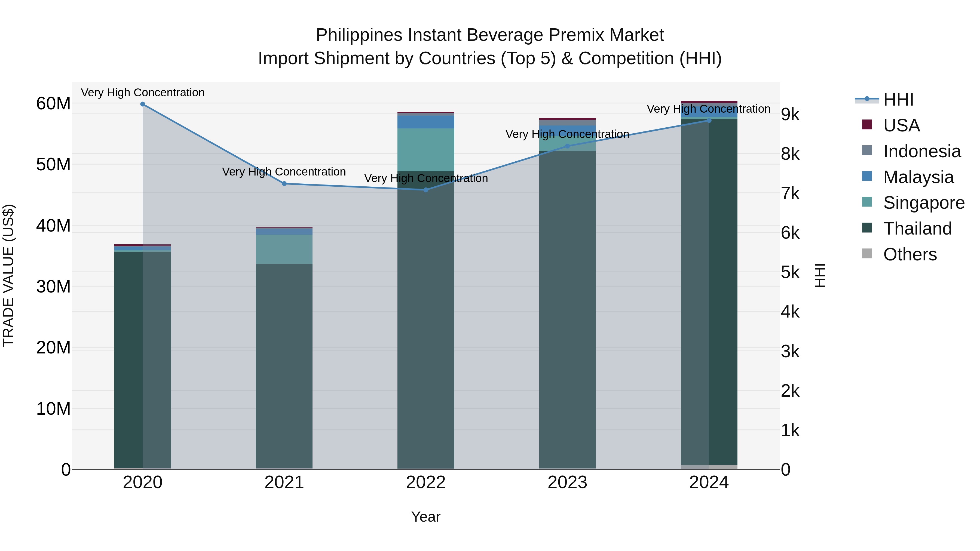Click the 9k HHI axis tick label
The height and width of the screenshot is (551, 980).
(791, 115)
